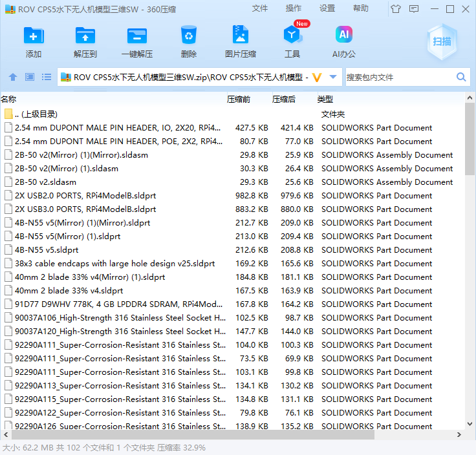The height and width of the screenshot is (455, 476).
Task: Click the vertical scrollbar up arrow
Action: 470,98
